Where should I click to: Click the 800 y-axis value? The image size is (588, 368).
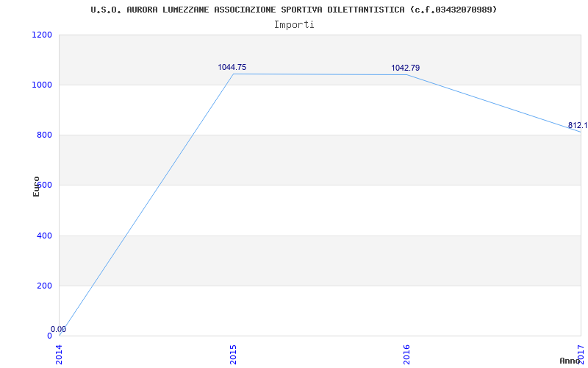point(44,135)
